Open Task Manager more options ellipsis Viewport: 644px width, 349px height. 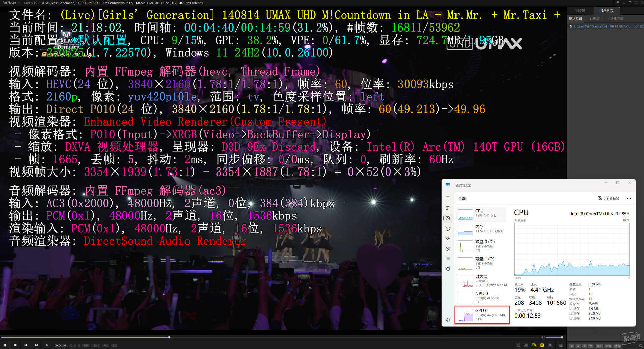[629, 198]
